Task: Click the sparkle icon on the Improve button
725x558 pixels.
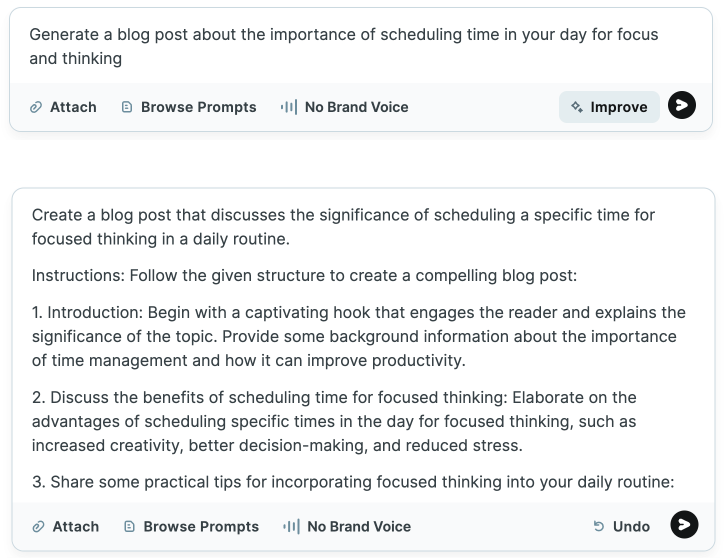Action: click(577, 107)
